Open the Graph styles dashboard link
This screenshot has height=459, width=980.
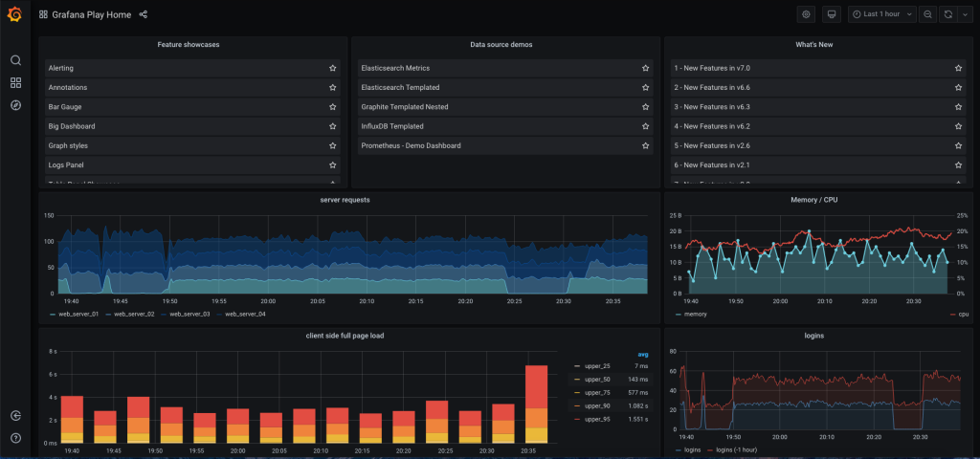[72, 145]
